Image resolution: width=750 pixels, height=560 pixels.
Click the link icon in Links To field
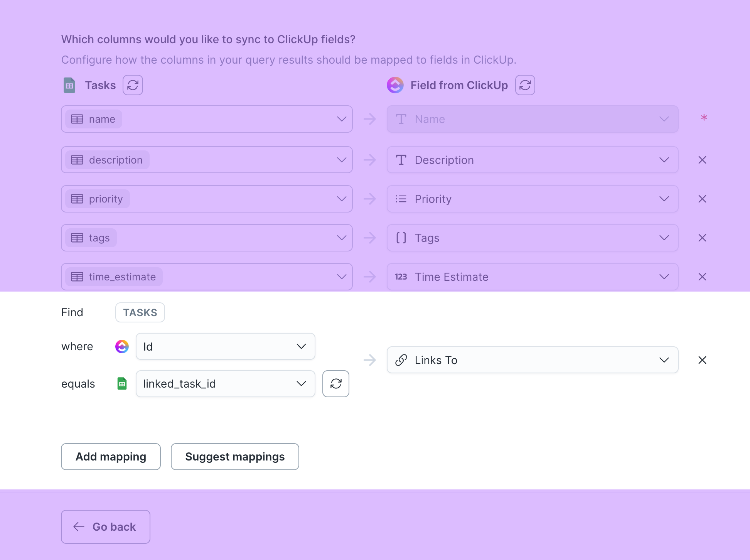[401, 360]
